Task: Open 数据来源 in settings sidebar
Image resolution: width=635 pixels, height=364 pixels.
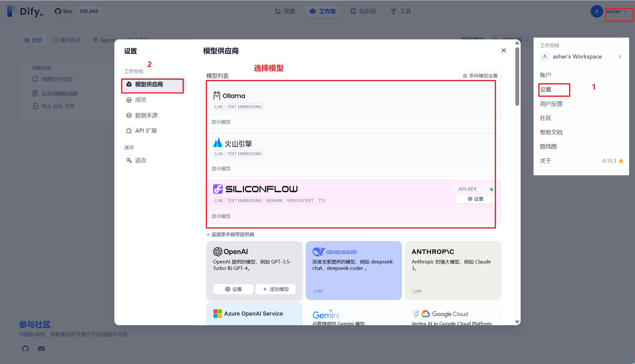Action: point(146,115)
